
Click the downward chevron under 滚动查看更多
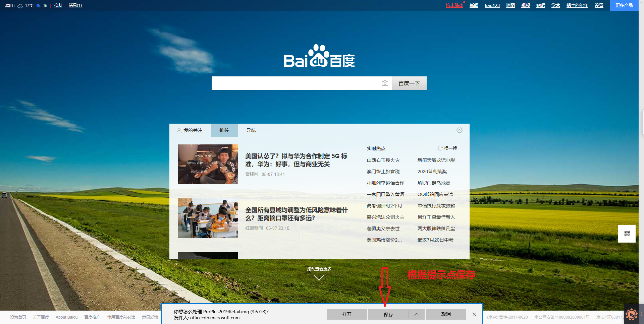tap(319, 277)
